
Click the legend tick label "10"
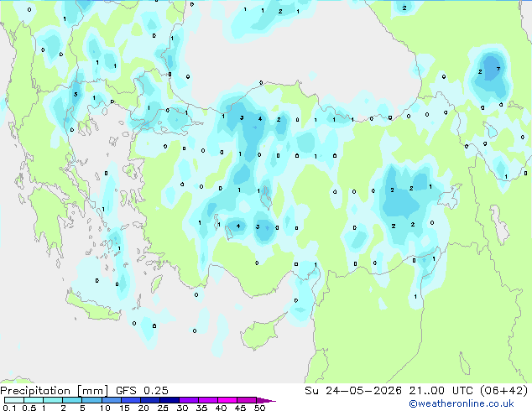coord(105,408)
